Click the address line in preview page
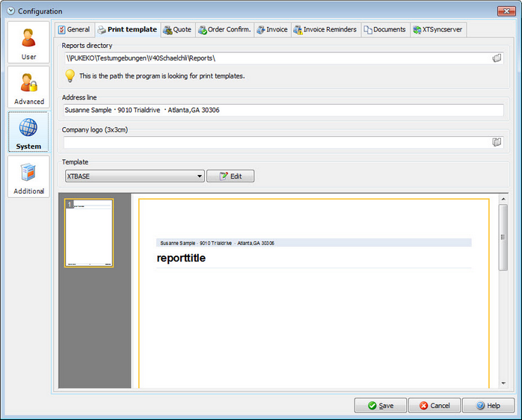The height and width of the screenshot is (420, 522). pyautogui.click(x=217, y=244)
